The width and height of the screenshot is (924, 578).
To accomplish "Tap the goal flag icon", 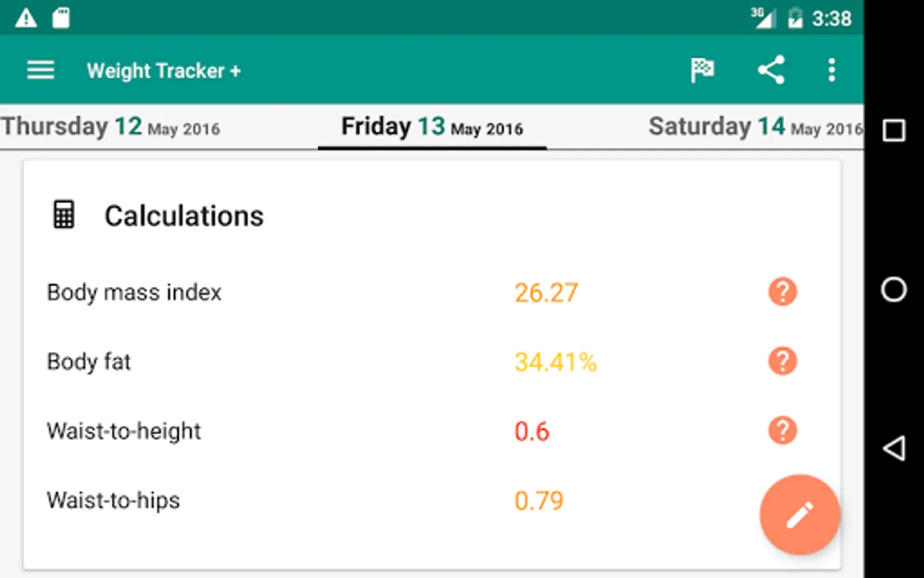I will click(702, 70).
